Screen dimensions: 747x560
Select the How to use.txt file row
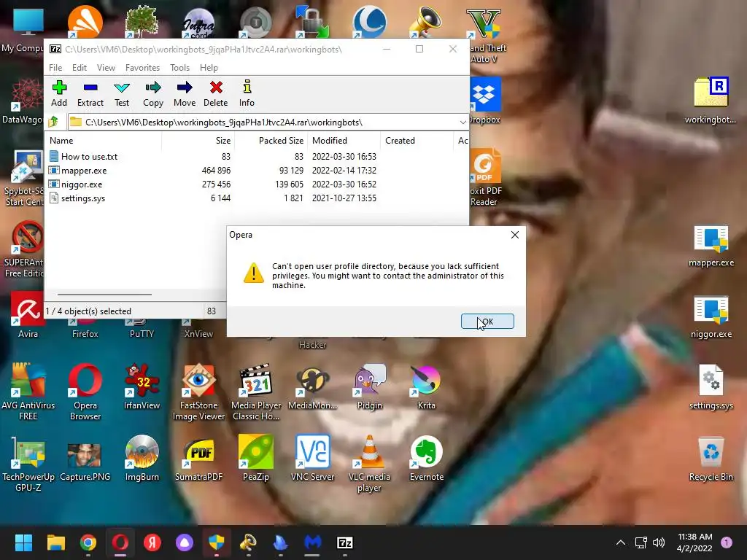(258, 157)
